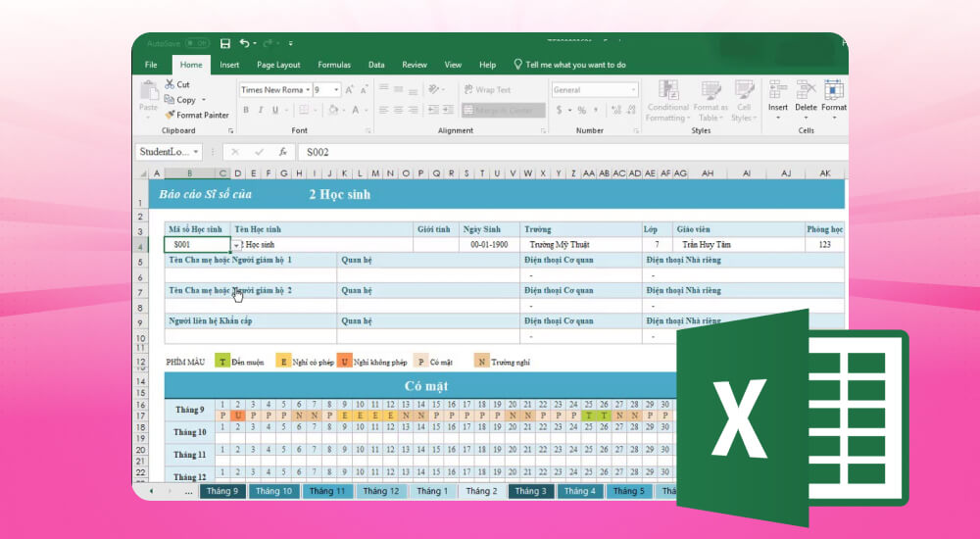Image resolution: width=980 pixels, height=539 pixels.
Task: Click the Undo arrow icon
Action: click(244, 44)
